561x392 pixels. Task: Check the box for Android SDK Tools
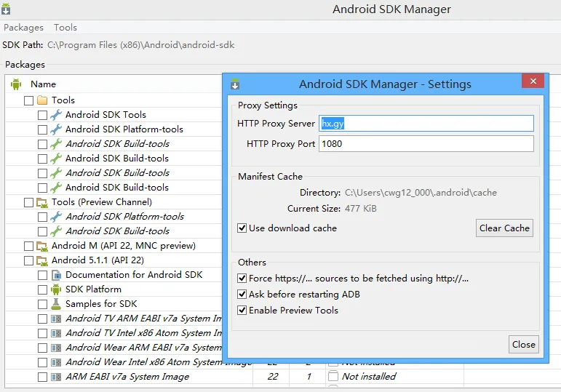tap(42, 115)
